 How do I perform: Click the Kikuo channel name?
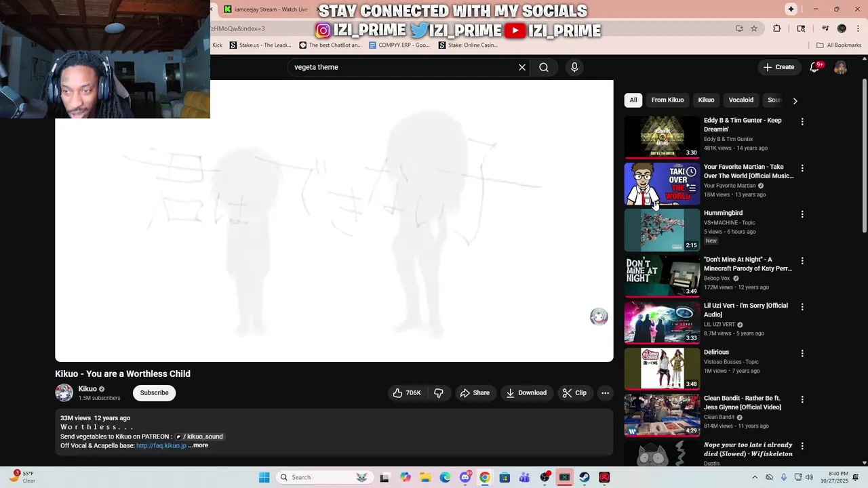(x=87, y=389)
